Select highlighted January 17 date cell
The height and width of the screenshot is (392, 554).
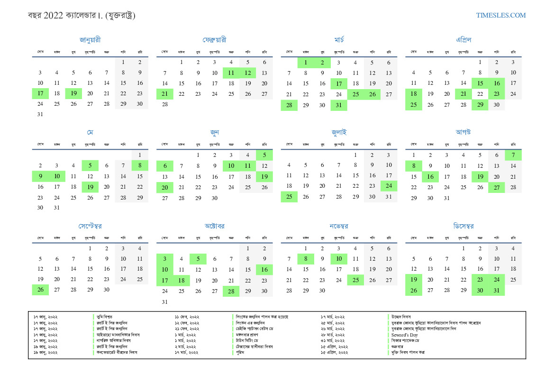40,93
